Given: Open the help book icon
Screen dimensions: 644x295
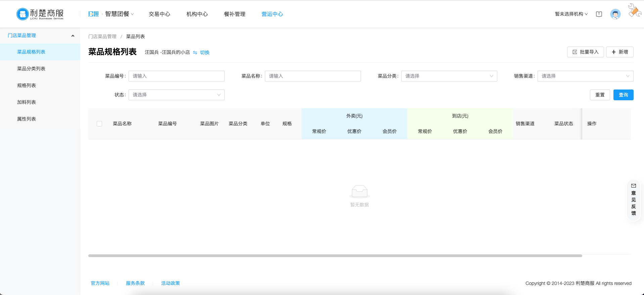Looking at the screenshot, I should [x=599, y=14].
